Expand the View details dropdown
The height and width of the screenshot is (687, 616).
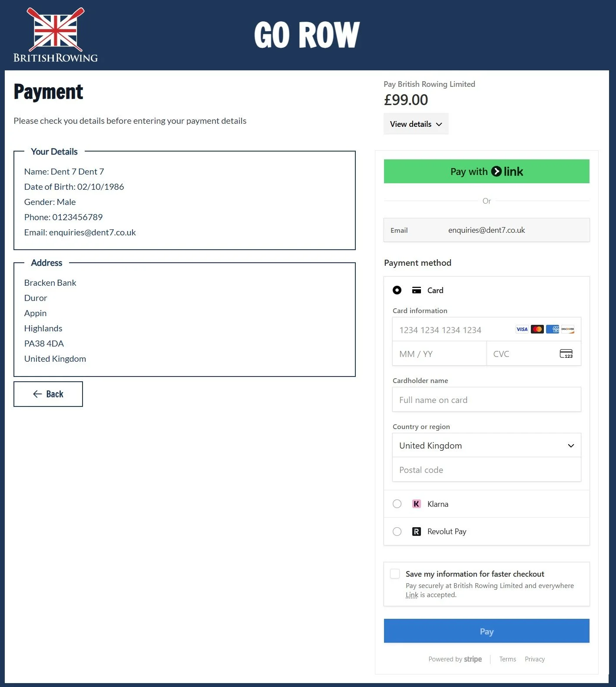coord(415,124)
